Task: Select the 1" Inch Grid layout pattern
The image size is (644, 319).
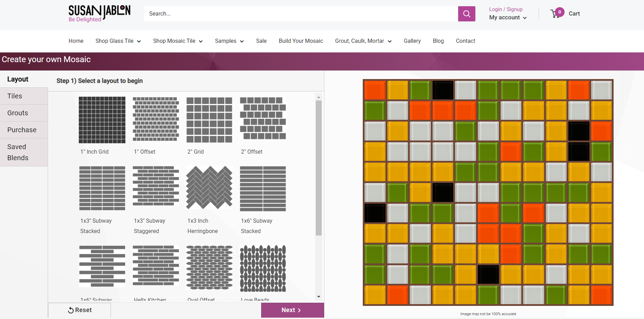Action: [102, 120]
